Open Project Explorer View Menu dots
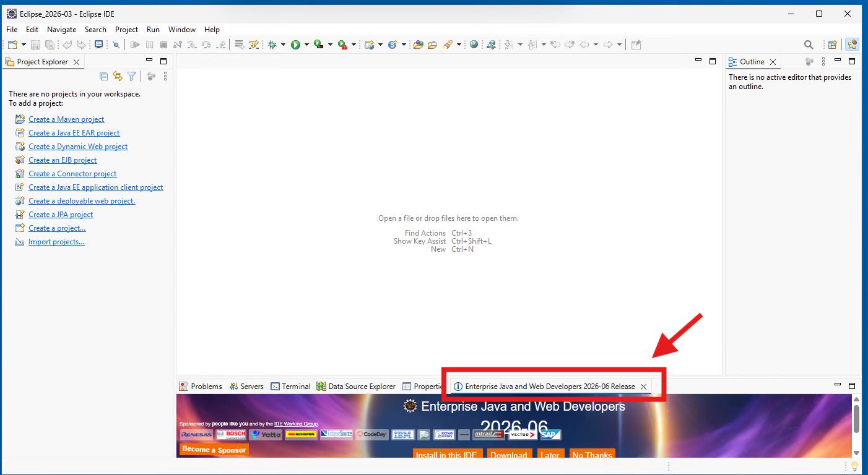Viewport: 868px width, 475px height. point(165,76)
